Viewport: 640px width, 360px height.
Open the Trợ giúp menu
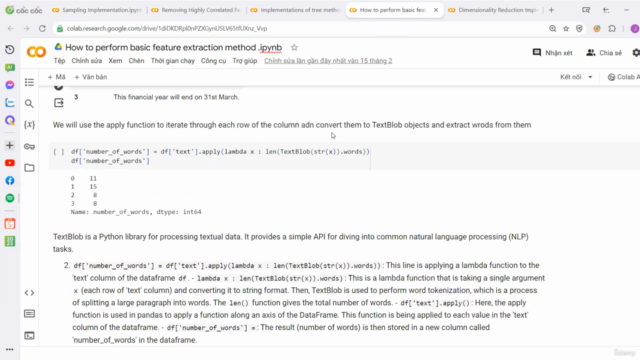pos(245,61)
